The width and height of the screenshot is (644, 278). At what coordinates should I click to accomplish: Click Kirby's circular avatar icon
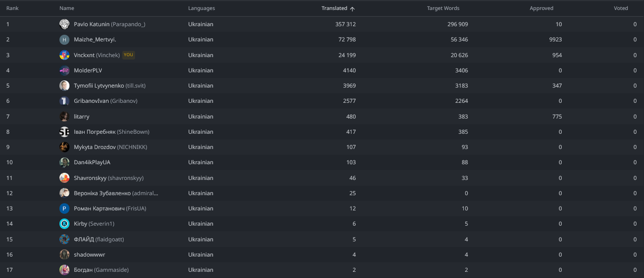[x=64, y=224]
